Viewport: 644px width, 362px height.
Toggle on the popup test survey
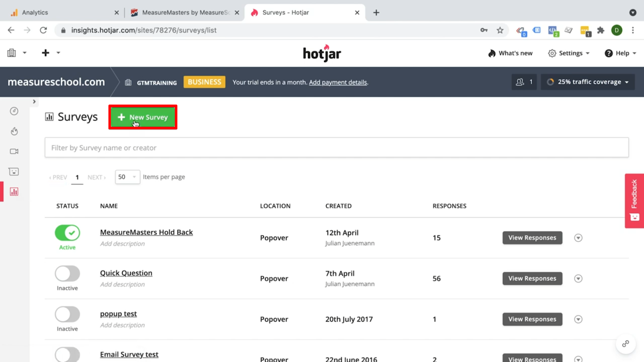click(67, 314)
